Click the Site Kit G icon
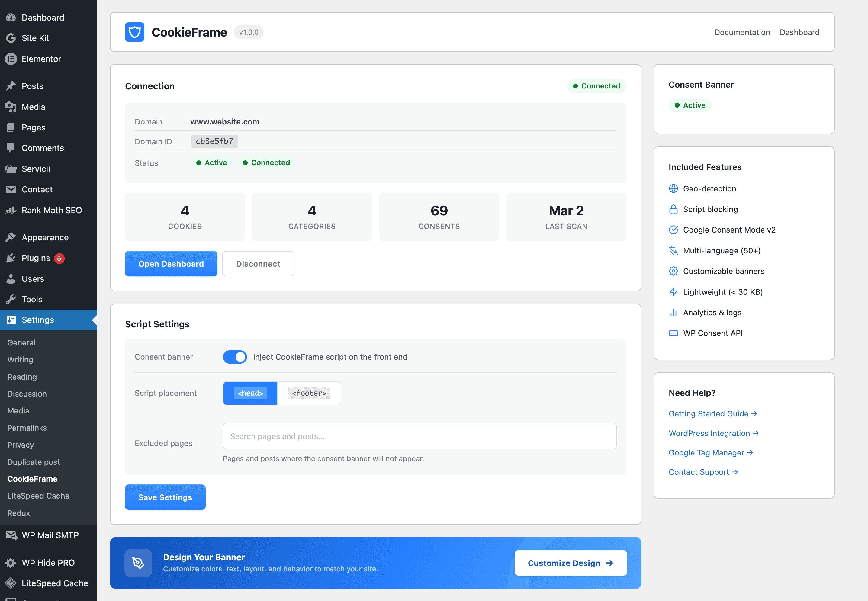Viewport: 868px width, 601px height. (x=11, y=38)
